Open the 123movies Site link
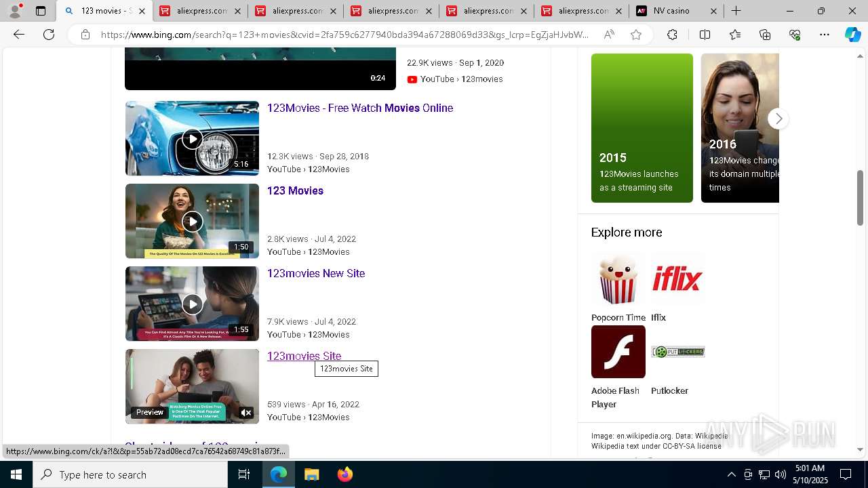 (x=304, y=356)
